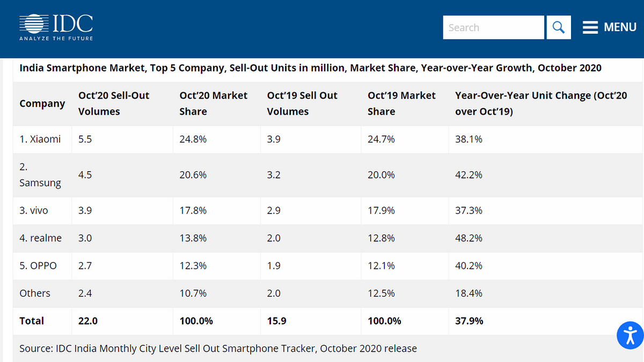Click the 'Oct'20 Sell-Out Volumes' column header
The height and width of the screenshot is (362, 644).
point(114,104)
